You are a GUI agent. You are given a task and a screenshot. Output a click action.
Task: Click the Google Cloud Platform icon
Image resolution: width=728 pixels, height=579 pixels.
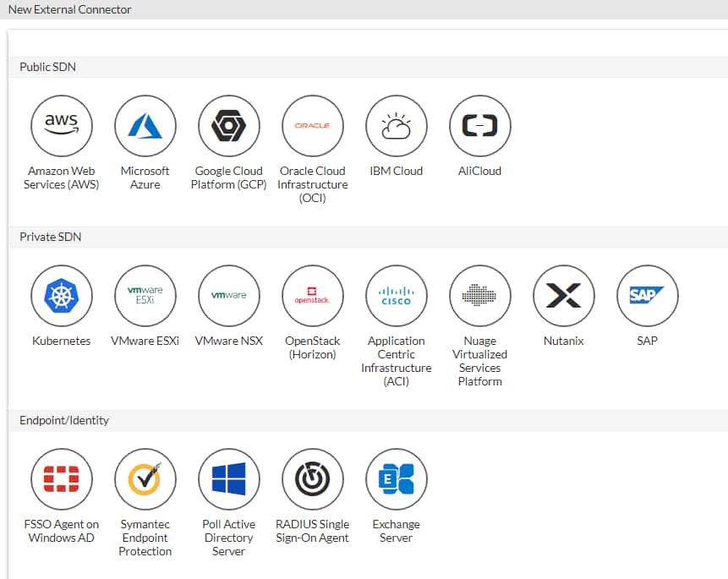tap(228, 126)
